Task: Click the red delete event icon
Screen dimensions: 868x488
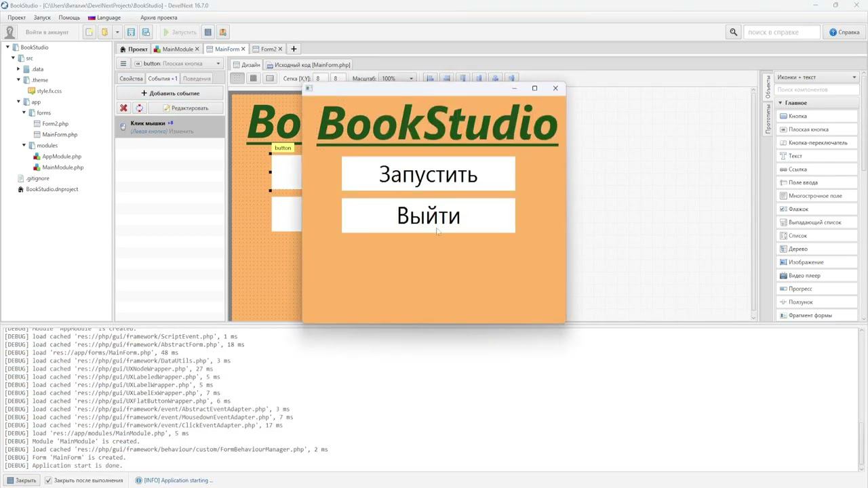Action: 123,108
